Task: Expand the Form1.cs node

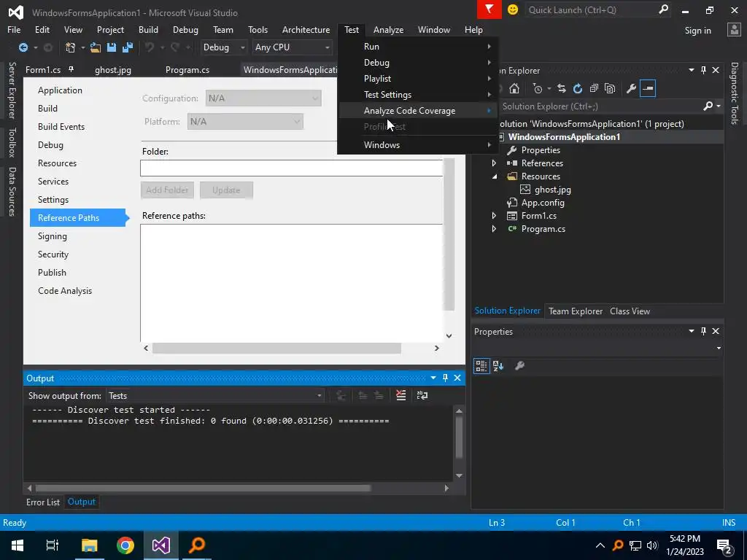Action: pos(494,216)
